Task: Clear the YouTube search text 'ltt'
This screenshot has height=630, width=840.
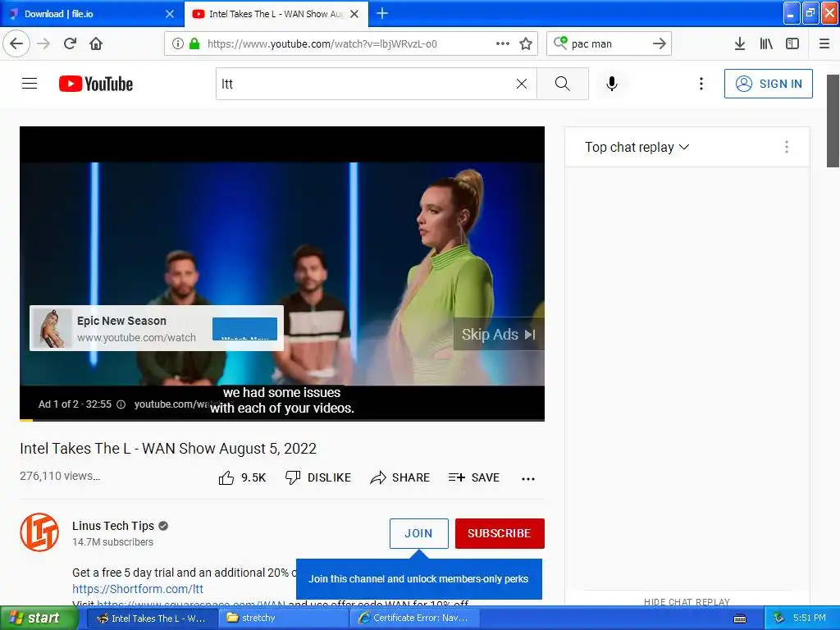Action: [521, 84]
